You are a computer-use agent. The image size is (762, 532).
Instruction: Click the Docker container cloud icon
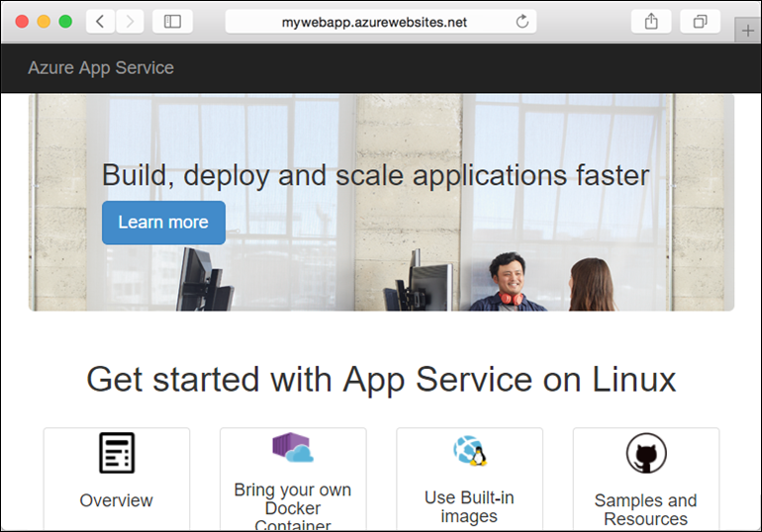click(293, 448)
